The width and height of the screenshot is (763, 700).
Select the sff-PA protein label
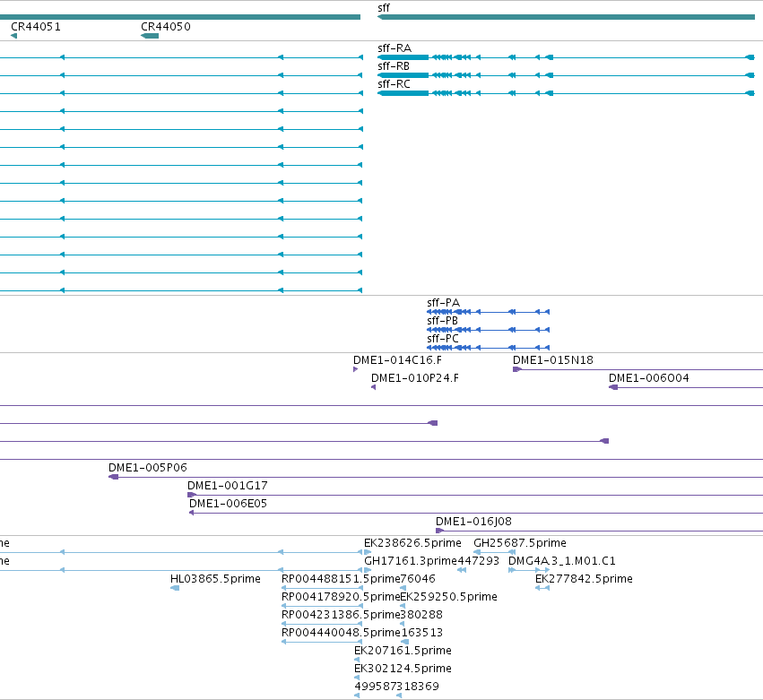click(x=443, y=303)
